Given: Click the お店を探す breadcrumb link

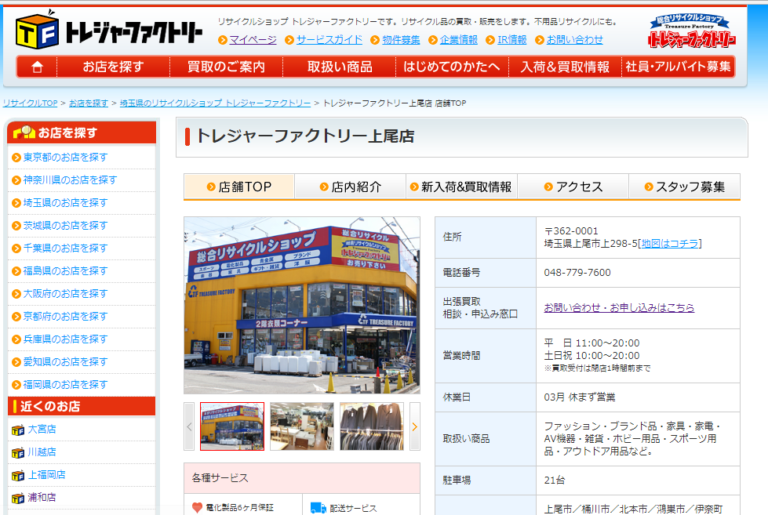Looking at the screenshot, I should [89, 103].
